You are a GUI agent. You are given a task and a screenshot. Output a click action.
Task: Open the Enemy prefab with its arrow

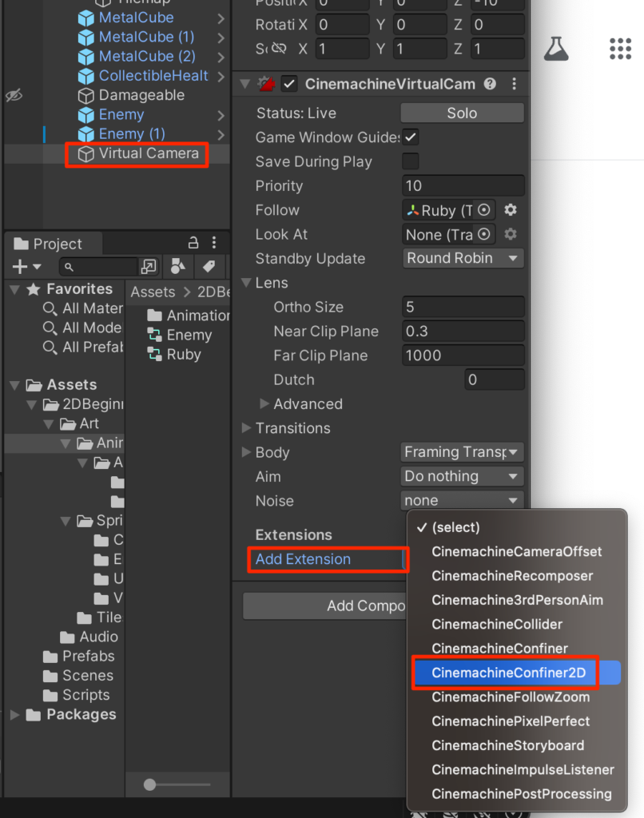point(221,115)
